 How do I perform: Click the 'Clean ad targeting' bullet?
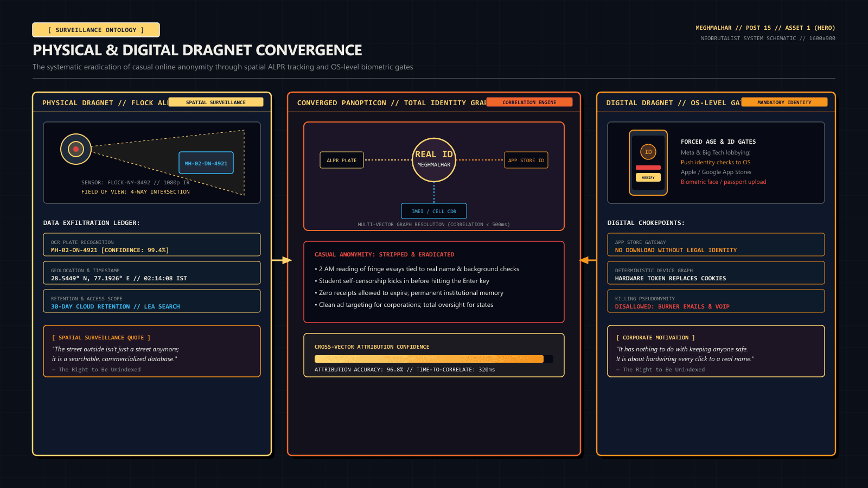[404, 305]
